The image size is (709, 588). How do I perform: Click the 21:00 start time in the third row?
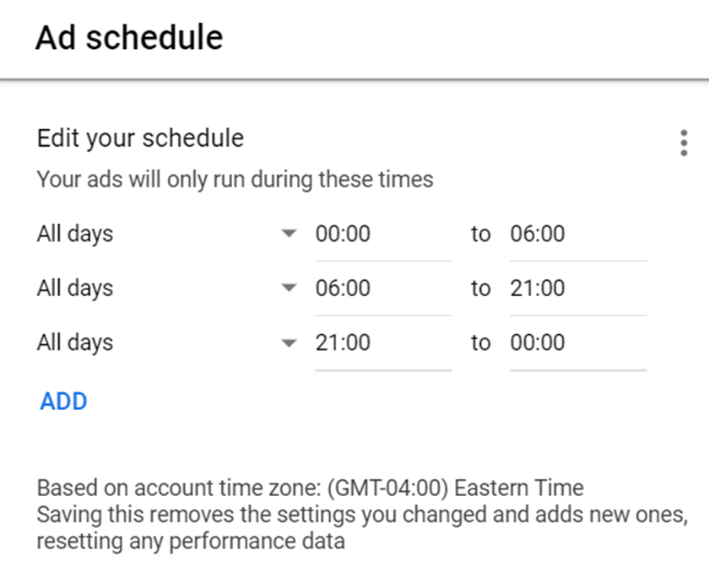coord(343,343)
